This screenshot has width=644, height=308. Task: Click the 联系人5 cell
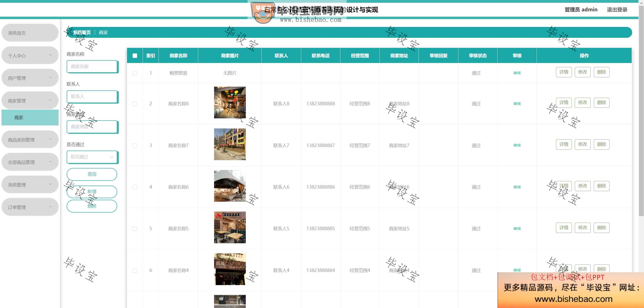coord(281,229)
